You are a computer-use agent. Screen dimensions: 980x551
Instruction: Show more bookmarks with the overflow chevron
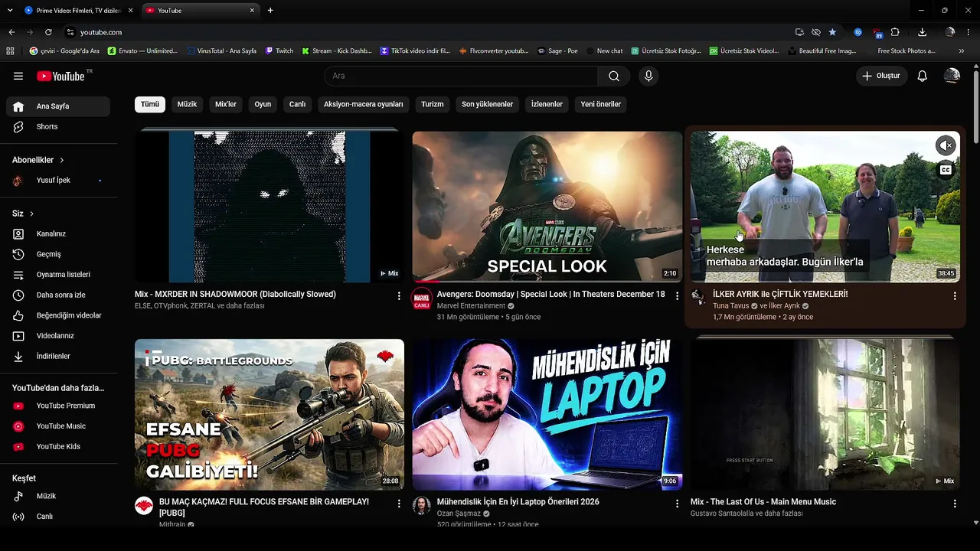click(x=962, y=51)
